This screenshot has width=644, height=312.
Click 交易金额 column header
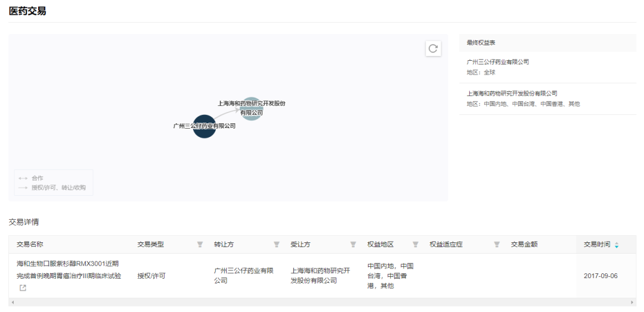point(524,244)
